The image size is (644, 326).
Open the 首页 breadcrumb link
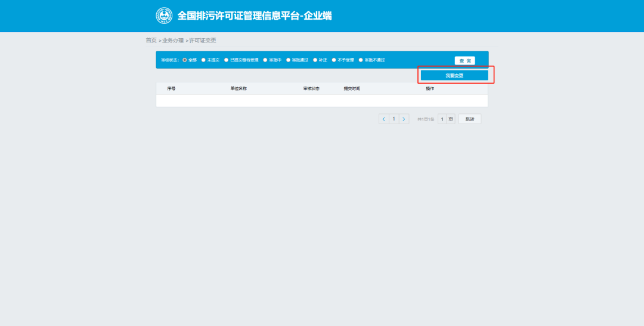151,41
